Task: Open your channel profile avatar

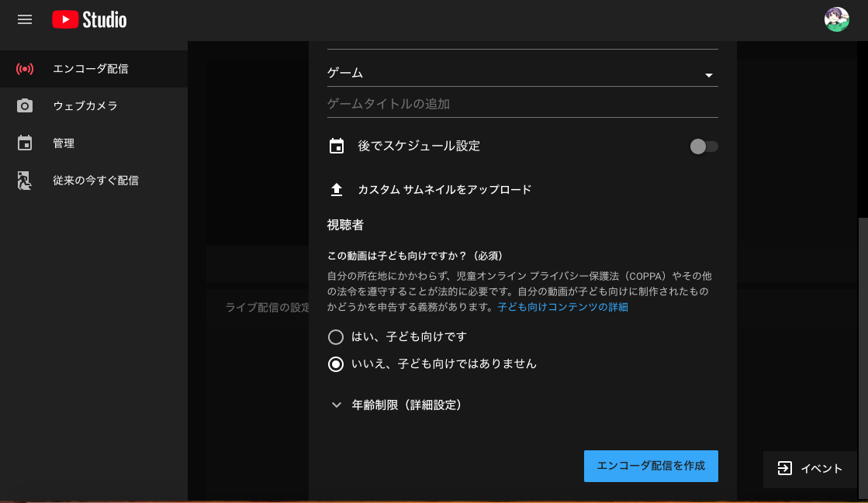Action: pyautogui.click(x=837, y=19)
